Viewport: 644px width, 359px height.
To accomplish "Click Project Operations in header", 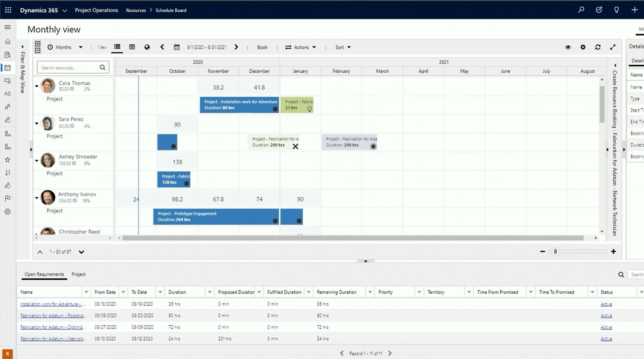I will [96, 10].
